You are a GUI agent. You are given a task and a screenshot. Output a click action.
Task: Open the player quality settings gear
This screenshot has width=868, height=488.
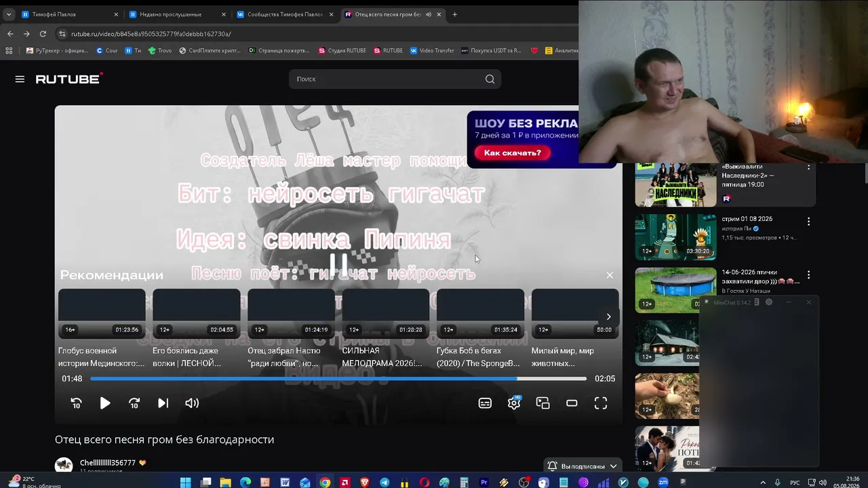pyautogui.click(x=514, y=403)
